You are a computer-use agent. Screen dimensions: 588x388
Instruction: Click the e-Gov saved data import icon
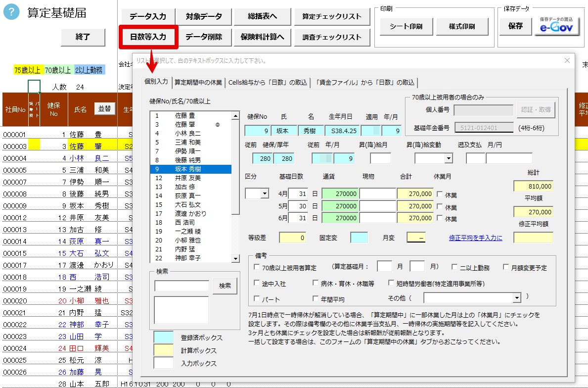tap(556, 26)
